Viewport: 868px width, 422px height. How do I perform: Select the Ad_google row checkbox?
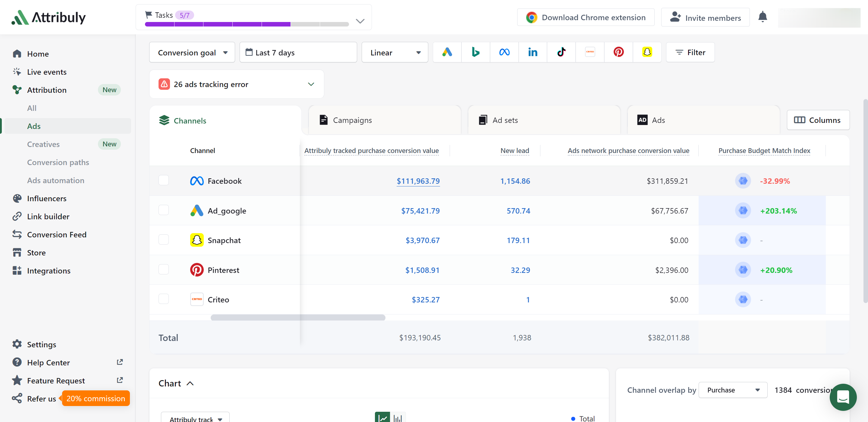[163, 210]
